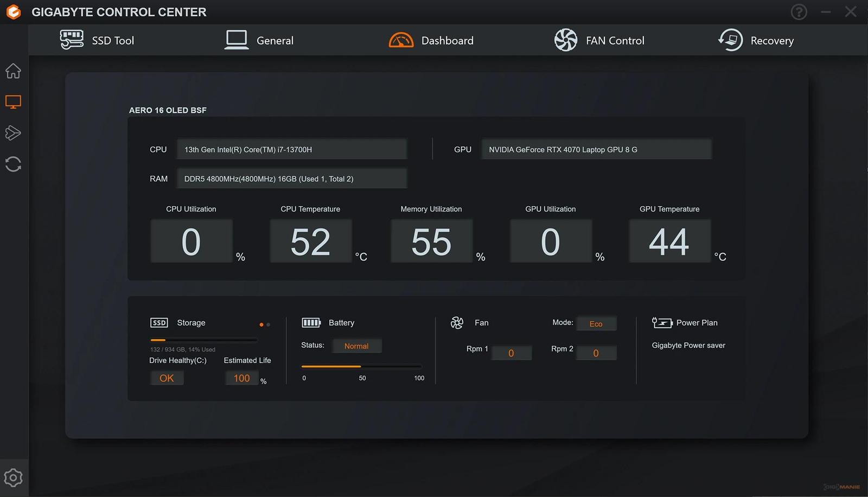Open help via the question mark icon

pos(799,11)
